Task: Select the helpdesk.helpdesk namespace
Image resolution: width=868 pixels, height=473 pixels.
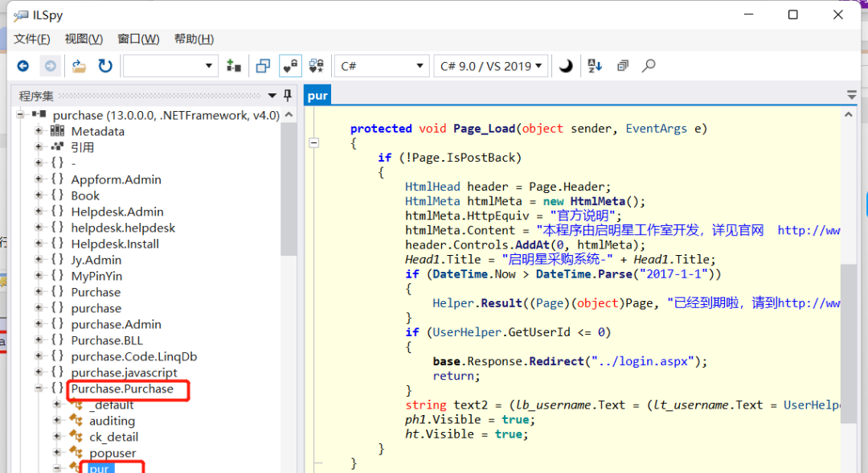Action: (123, 228)
